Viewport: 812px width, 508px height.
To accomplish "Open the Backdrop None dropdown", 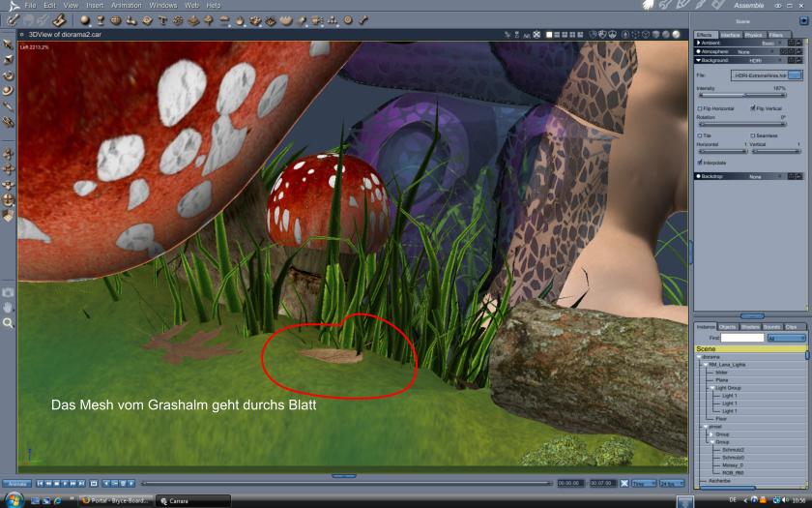I will pos(765,176).
